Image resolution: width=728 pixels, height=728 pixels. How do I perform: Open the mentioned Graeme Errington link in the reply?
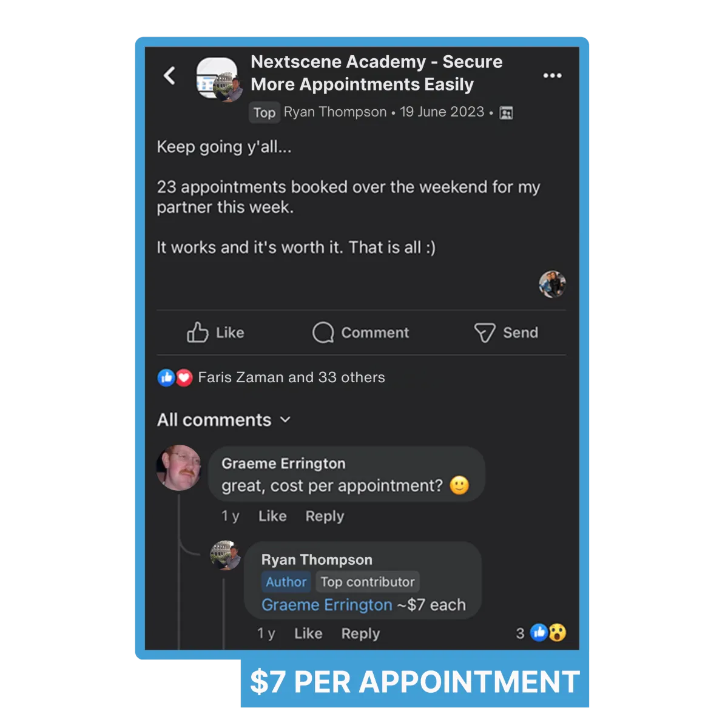pos(327,605)
